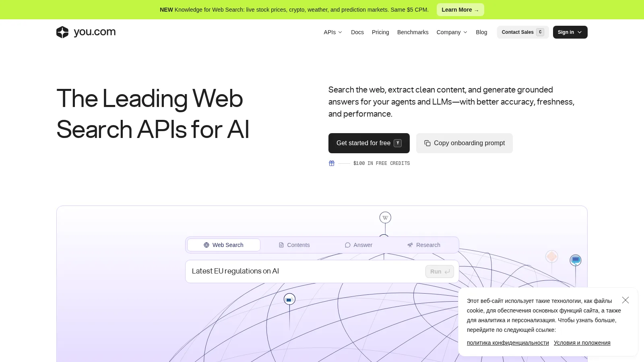This screenshot has width=644, height=362.
Task: Click the orange diamond pin on the globe
Action: point(551,256)
